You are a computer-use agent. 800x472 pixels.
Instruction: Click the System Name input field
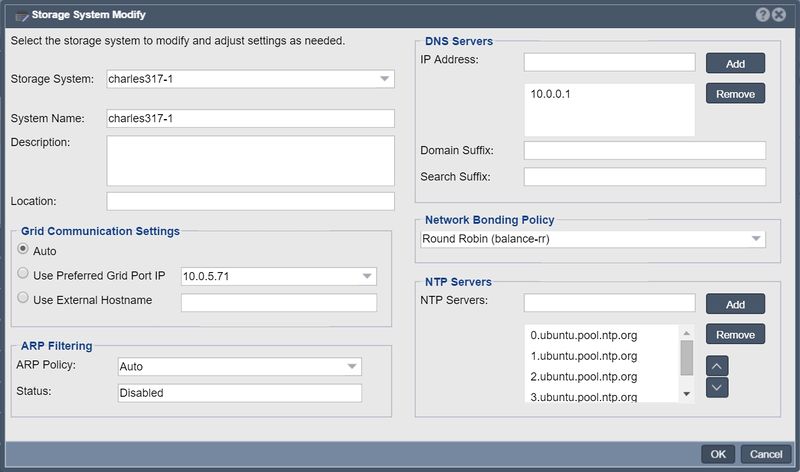(x=251, y=118)
